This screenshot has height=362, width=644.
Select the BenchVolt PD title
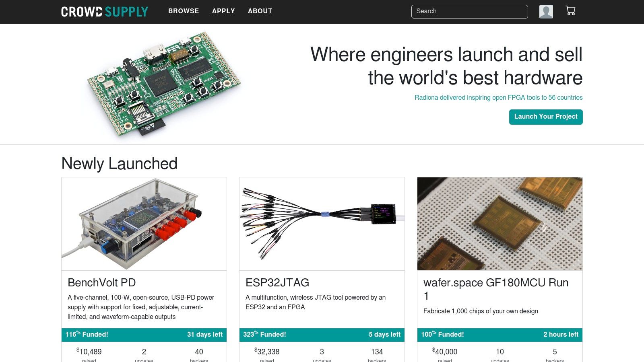pos(102,283)
